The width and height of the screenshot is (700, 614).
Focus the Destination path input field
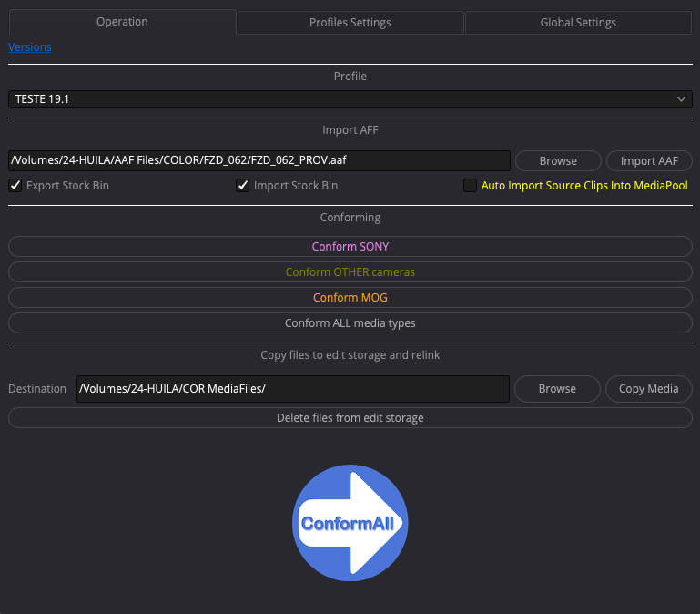pyautogui.click(x=292, y=389)
